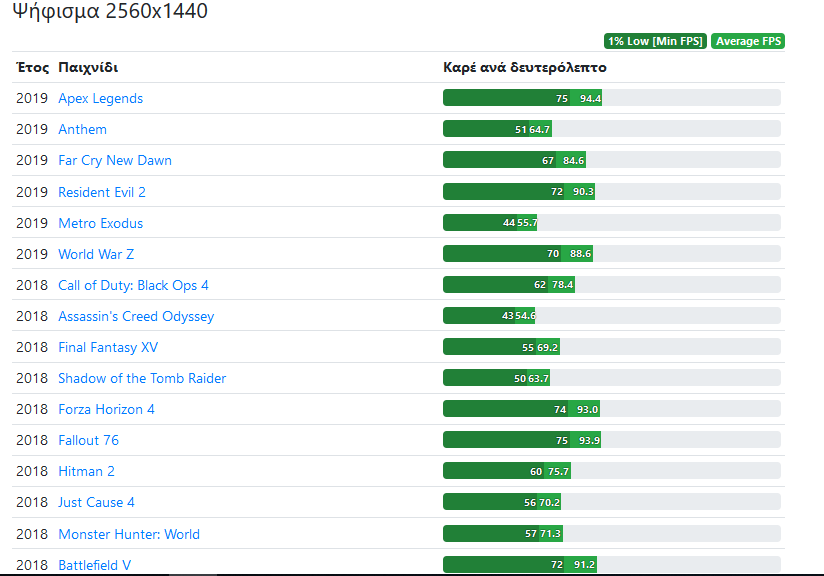The width and height of the screenshot is (824, 576).
Task: Click the Average FPS legend badge
Action: (748, 41)
